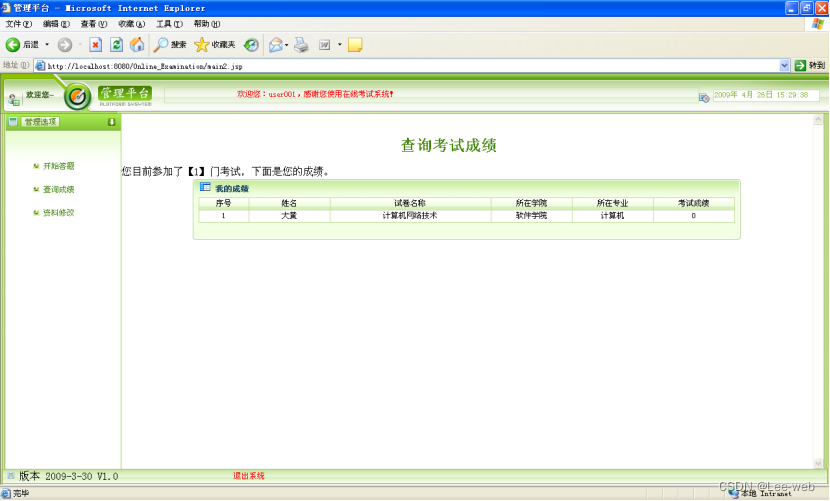Click the page icon in address bar

click(x=40, y=66)
